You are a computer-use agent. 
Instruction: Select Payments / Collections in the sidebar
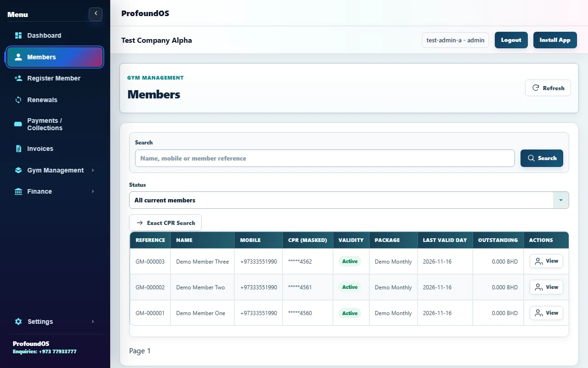pyautogui.click(x=55, y=124)
